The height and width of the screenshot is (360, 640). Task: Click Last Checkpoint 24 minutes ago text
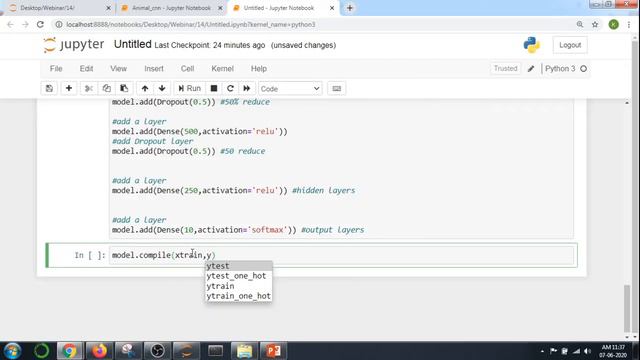(x=209, y=45)
